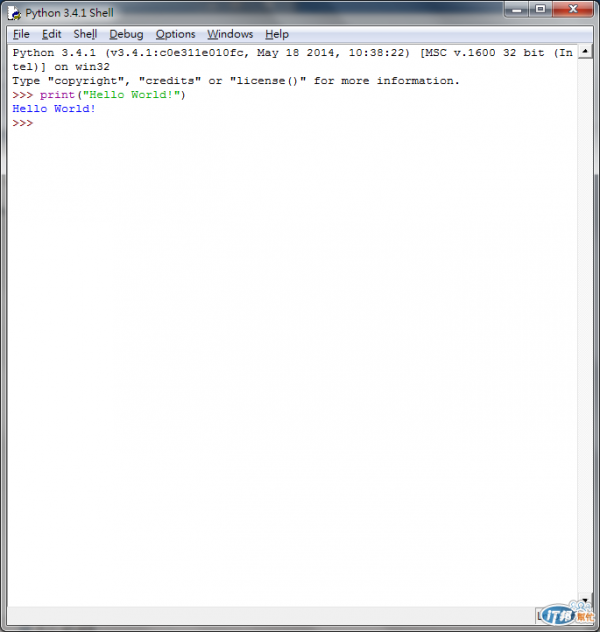
Task: Open the Debug menu
Action: (126, 34)
